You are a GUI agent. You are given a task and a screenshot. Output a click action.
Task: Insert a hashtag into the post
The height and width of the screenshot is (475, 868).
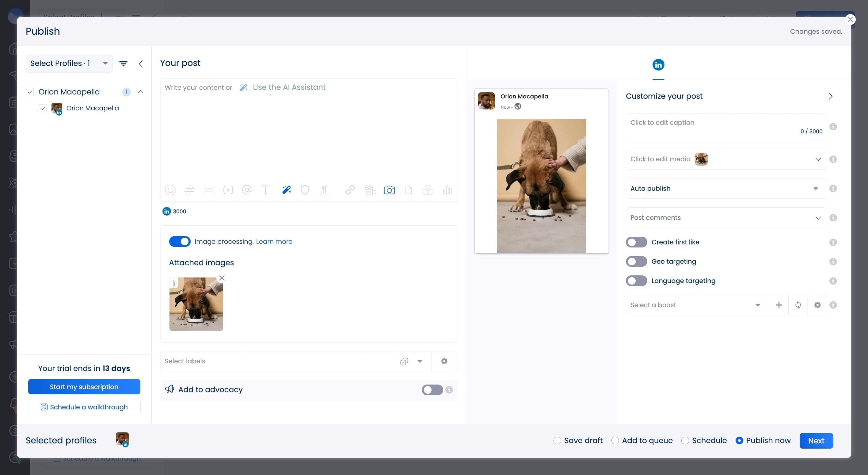(x=190, y=190)
